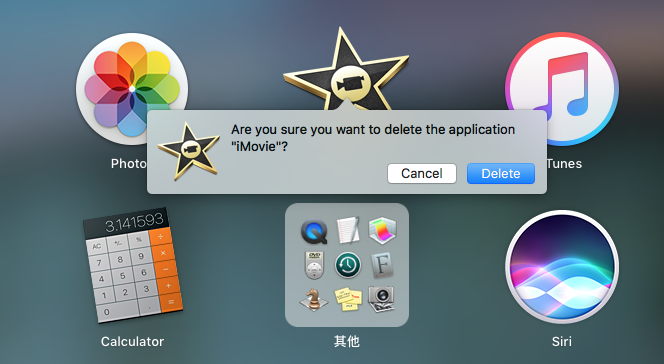This screenshot has width=664, height=364.
Task: Open Grapher in the 其他 folder
Action: click(382, 231)
